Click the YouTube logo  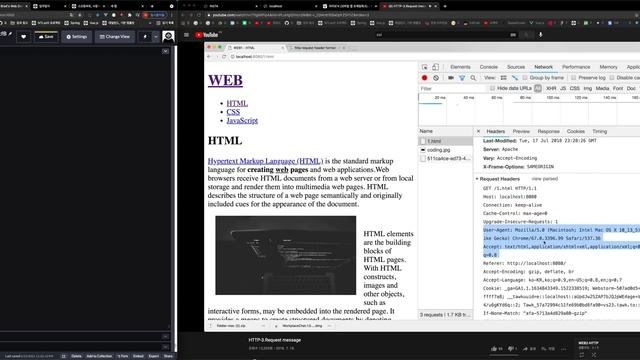coord(207,35)
